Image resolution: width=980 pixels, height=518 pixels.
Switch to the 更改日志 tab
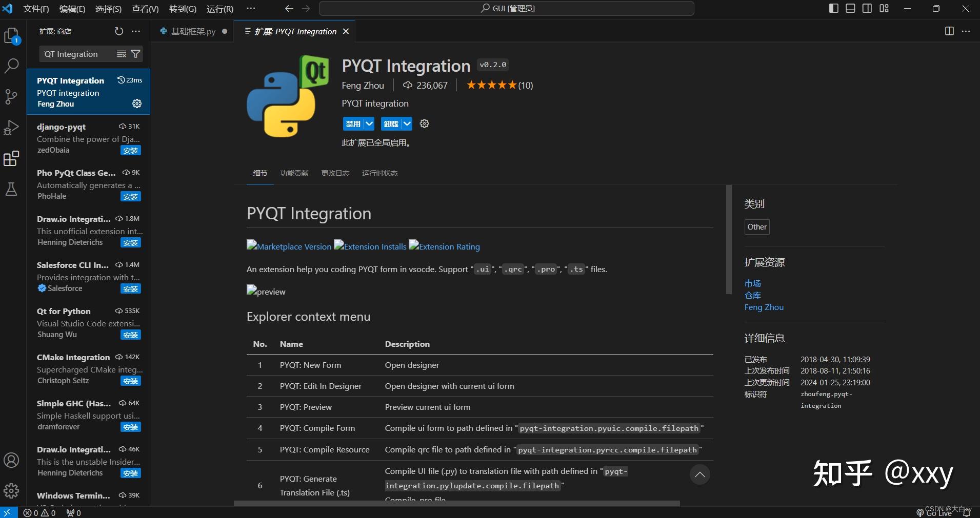click(x=335, y=173)
